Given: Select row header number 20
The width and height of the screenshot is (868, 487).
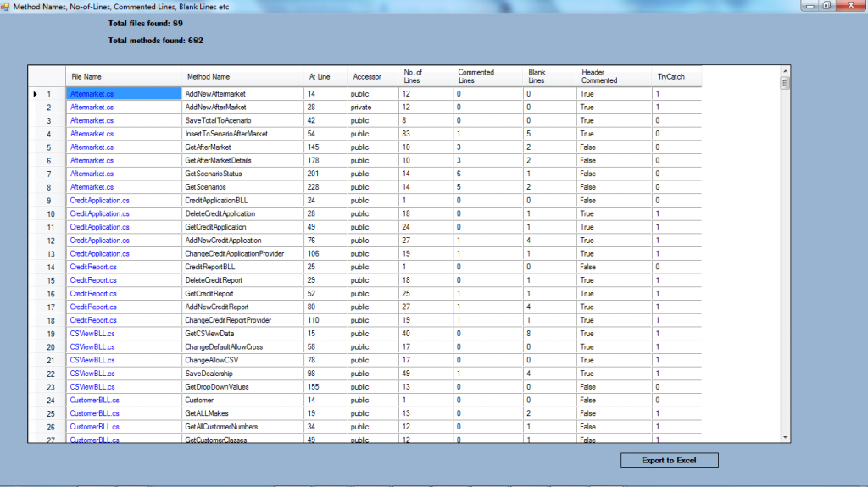Looking at the screenshot, I should click(x=47, y=347).
